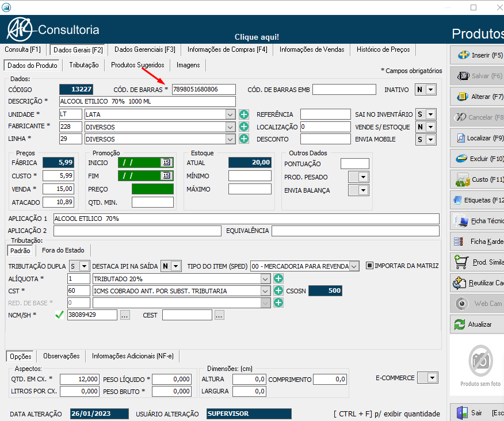Open the ENVIA BALANÇA dropdown
The width and height of the screenshot is (504, 421).
tap(363, 190)
